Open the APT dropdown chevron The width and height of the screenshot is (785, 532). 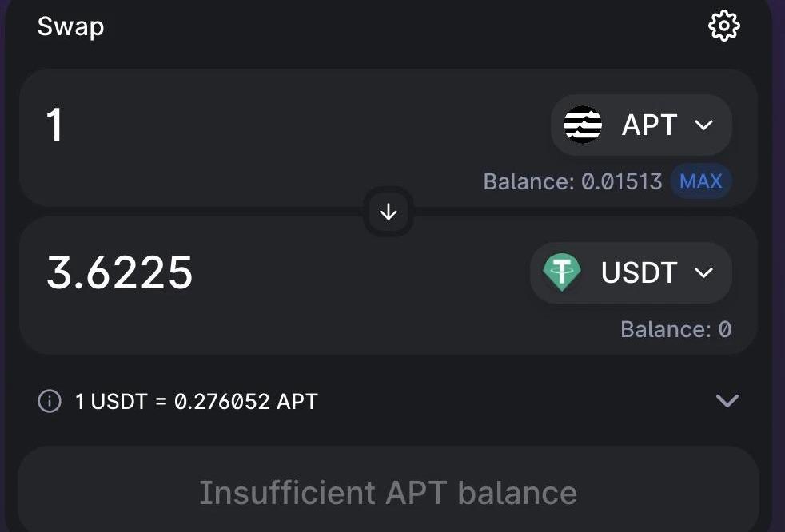click(703, 125)
